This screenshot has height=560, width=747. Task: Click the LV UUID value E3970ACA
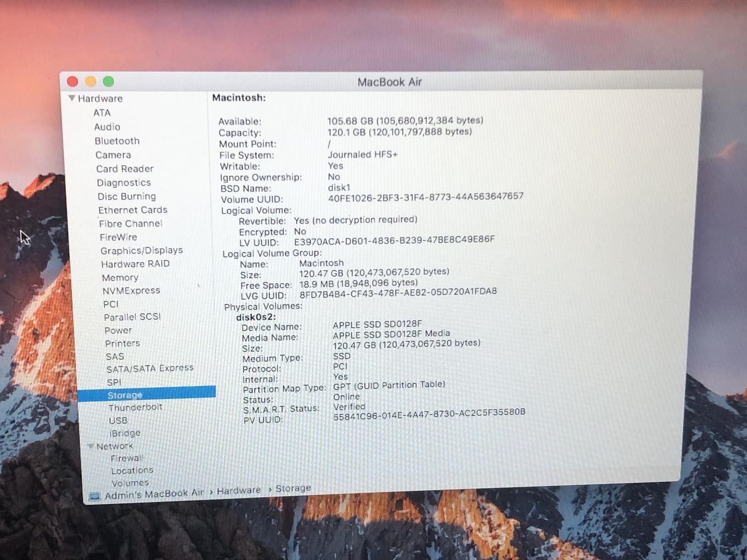(394, 241)
